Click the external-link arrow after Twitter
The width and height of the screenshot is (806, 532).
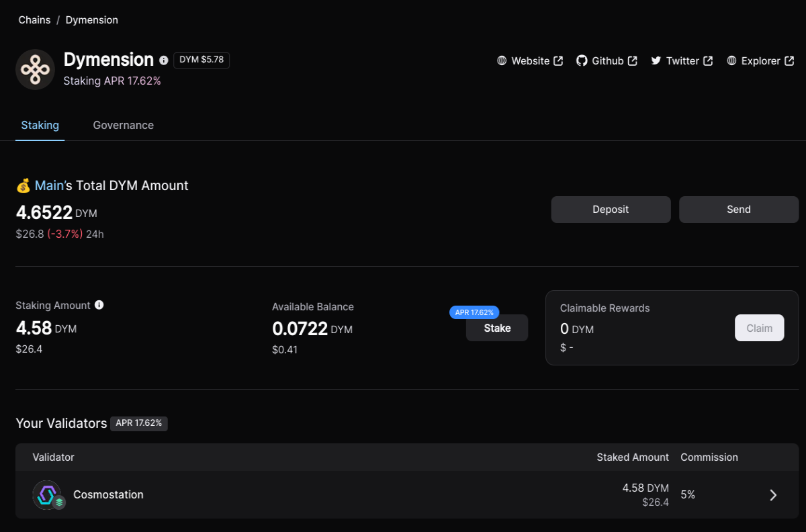point(708,60)
